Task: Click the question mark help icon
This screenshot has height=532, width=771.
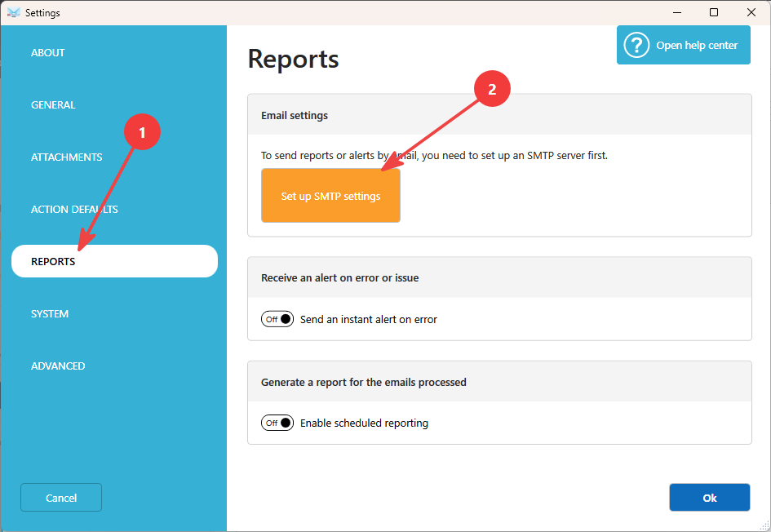Action: (636, 45)
